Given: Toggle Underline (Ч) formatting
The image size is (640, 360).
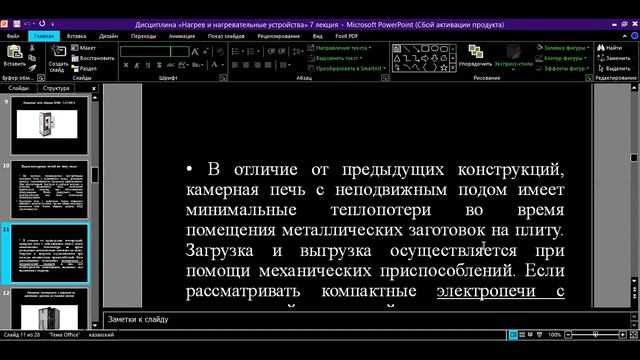Looking at the screenshot, I should click(148, 65).
